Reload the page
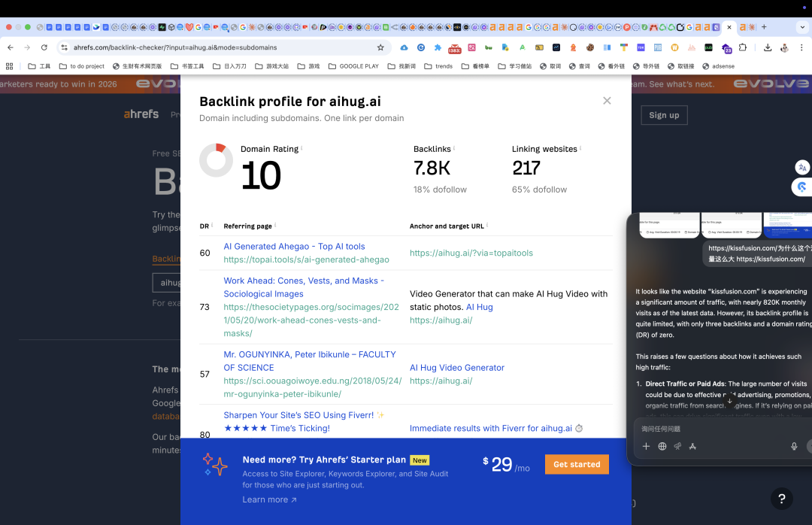 (44, 47)
